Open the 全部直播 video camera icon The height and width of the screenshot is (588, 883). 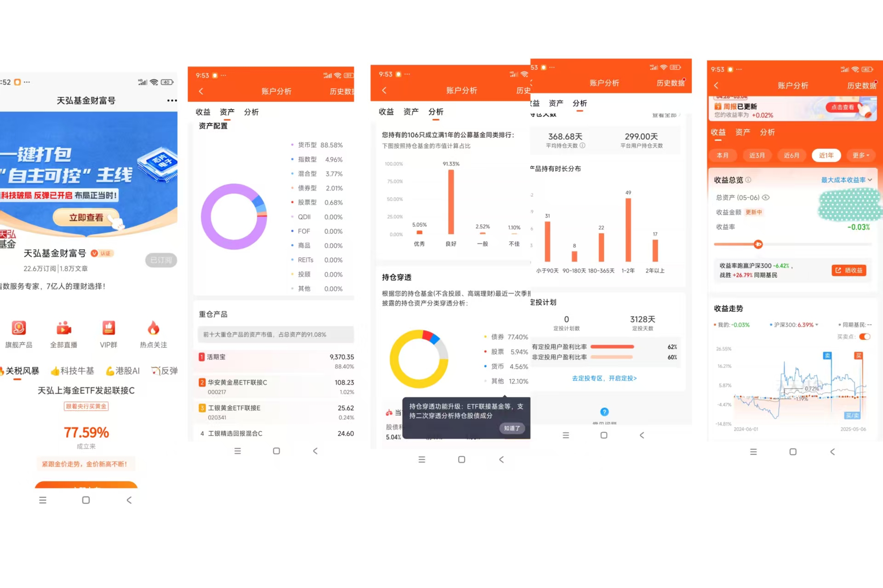click(64, 328)
